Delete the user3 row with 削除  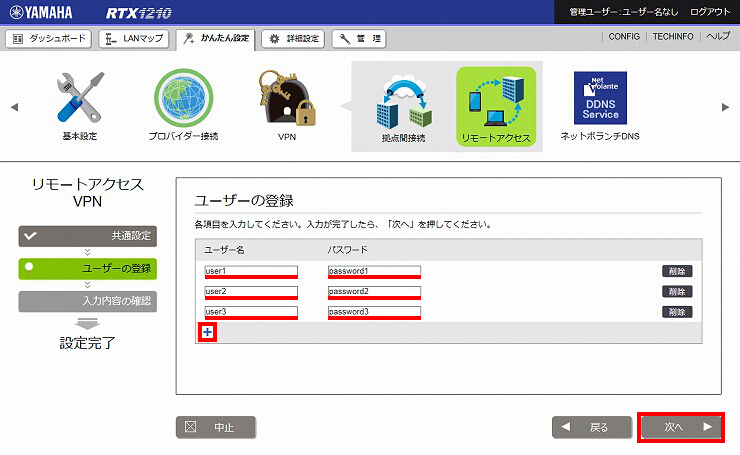coord(677,312)
